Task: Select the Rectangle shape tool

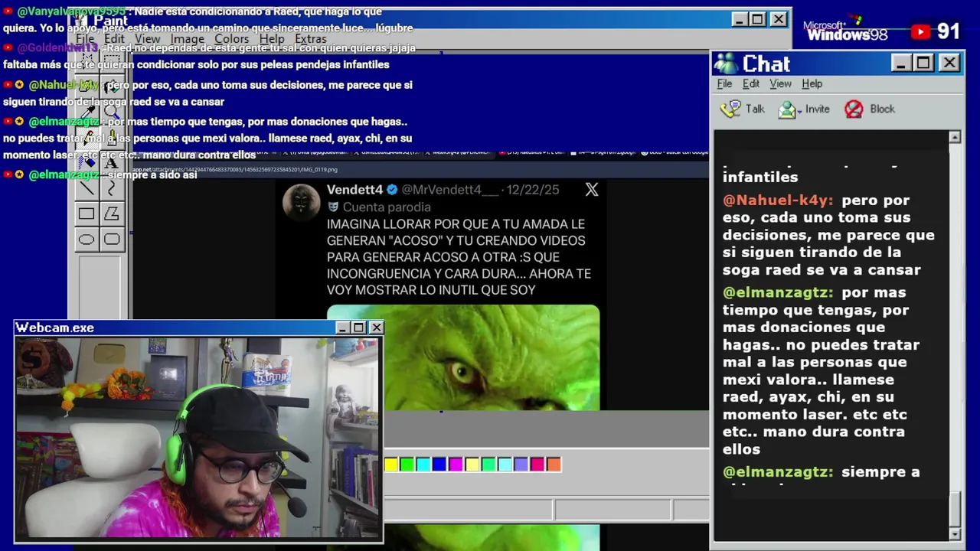Action: click(x=87, y=214)
